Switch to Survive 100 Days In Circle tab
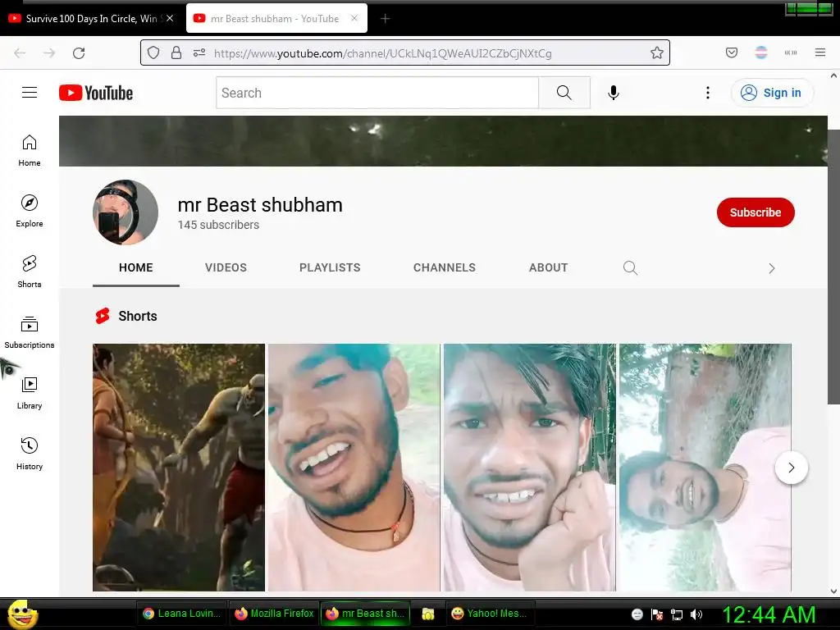This screenshot has height=630, width=840. click(92, 18)
